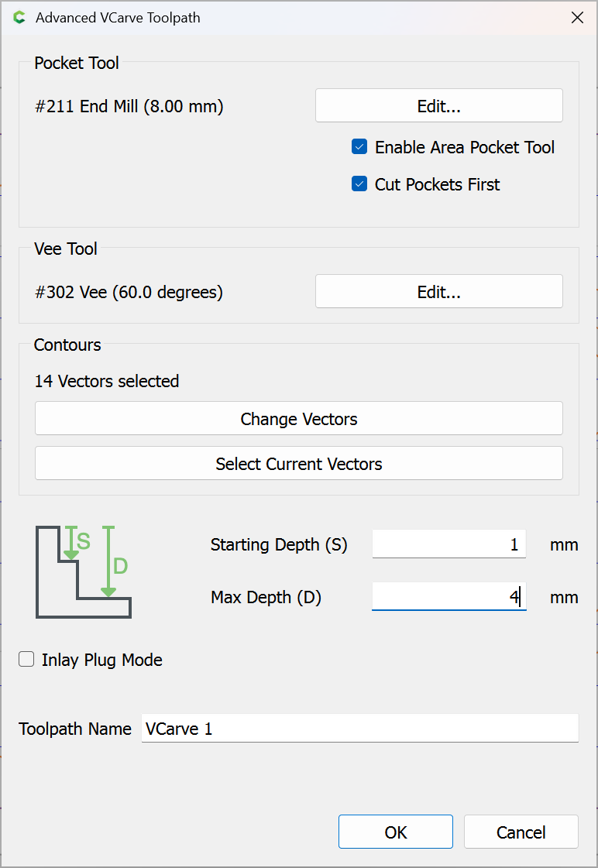Select the Toolpath Name text box

click(x=359, y=729)
